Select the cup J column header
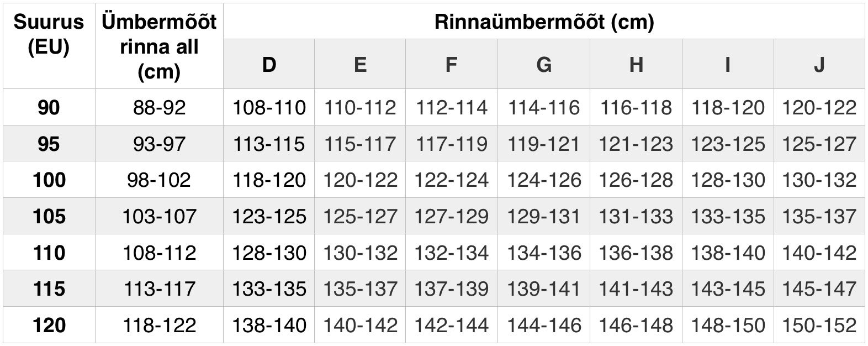 pyautogui.click(x=819, y=65)
